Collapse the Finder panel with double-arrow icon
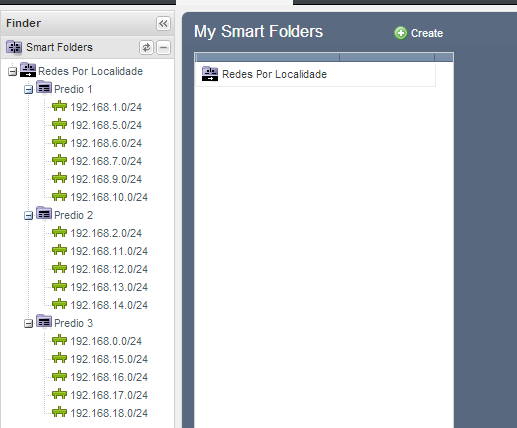This screenshot has height=428, width=517. tap(163, 24)
